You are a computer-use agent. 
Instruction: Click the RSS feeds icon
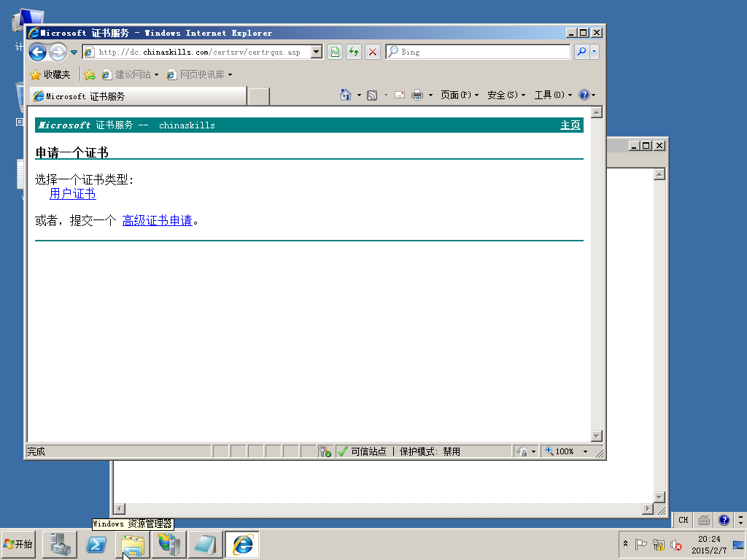(x=372, y=96)
